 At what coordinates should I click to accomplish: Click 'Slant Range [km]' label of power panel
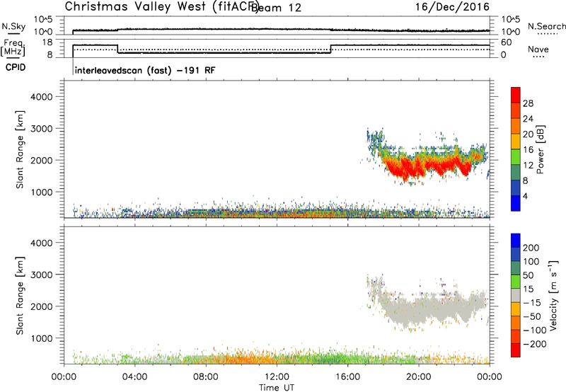tap(20, 149)
